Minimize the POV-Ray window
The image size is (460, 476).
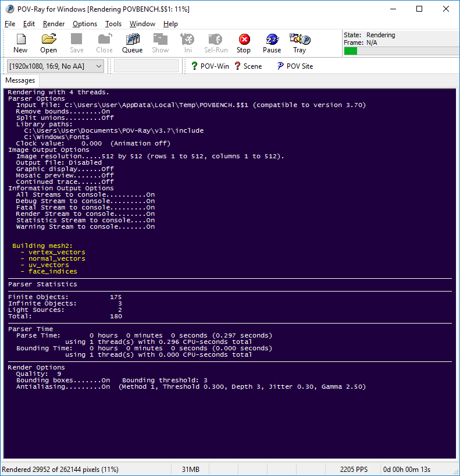(393, 9)
